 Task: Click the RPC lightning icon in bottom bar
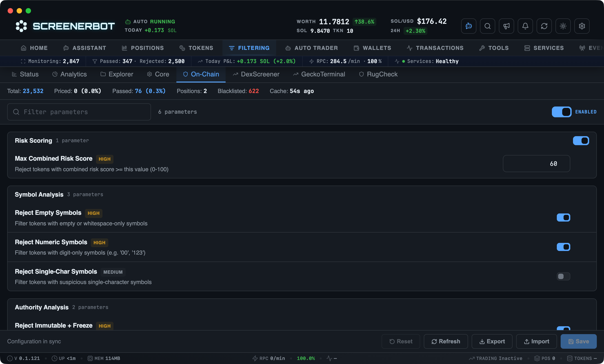[255, 358]
